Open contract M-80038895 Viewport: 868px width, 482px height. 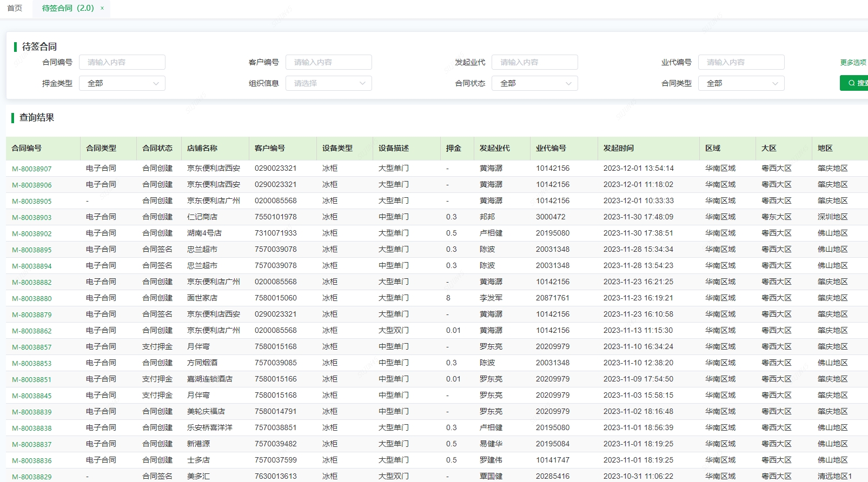tap(32, 250)
